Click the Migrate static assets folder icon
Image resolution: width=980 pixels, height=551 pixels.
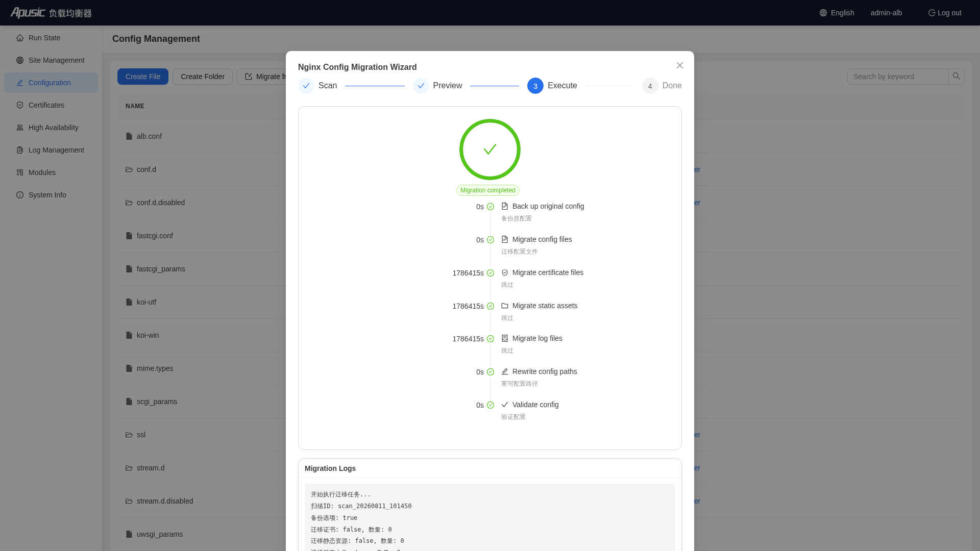pos(505,306)
